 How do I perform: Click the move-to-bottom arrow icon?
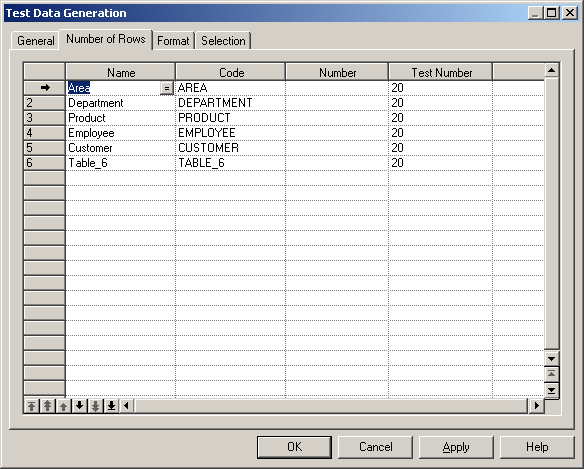click(x=111, y=406)
